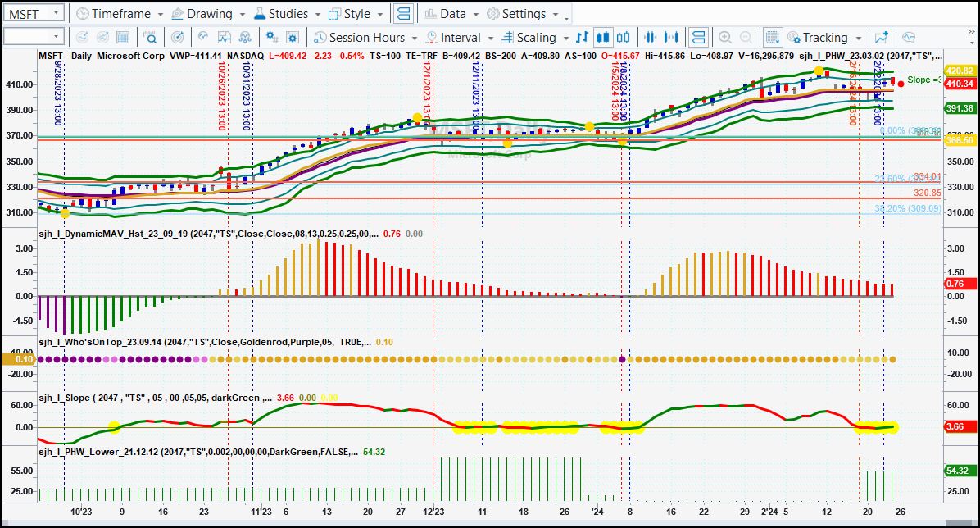Open the Data menu

pyautogui.click(x=451, y=14)
